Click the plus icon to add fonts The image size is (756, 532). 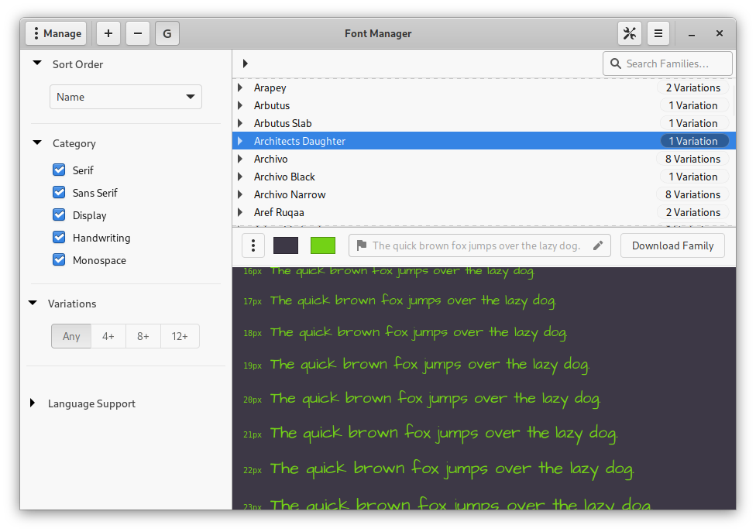click(108, 33)
